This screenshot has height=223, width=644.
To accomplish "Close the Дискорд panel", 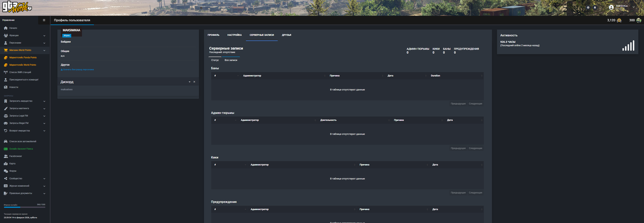I will tap(194, 82).
